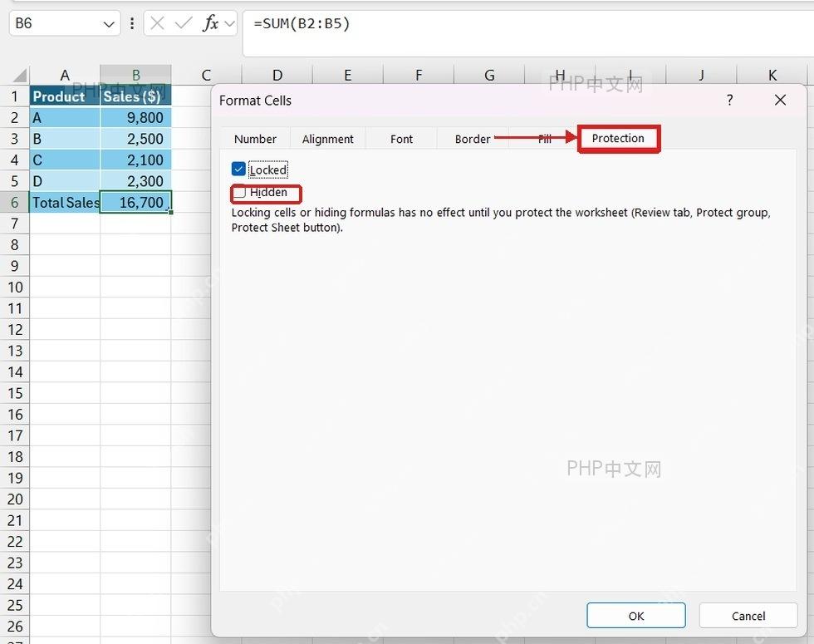Select column C header

click(206, 76)
